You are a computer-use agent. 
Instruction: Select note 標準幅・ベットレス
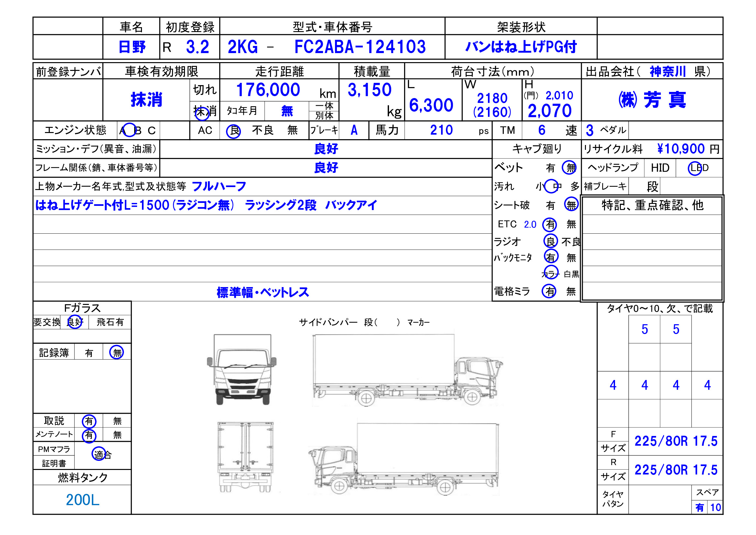pos(263,293)
